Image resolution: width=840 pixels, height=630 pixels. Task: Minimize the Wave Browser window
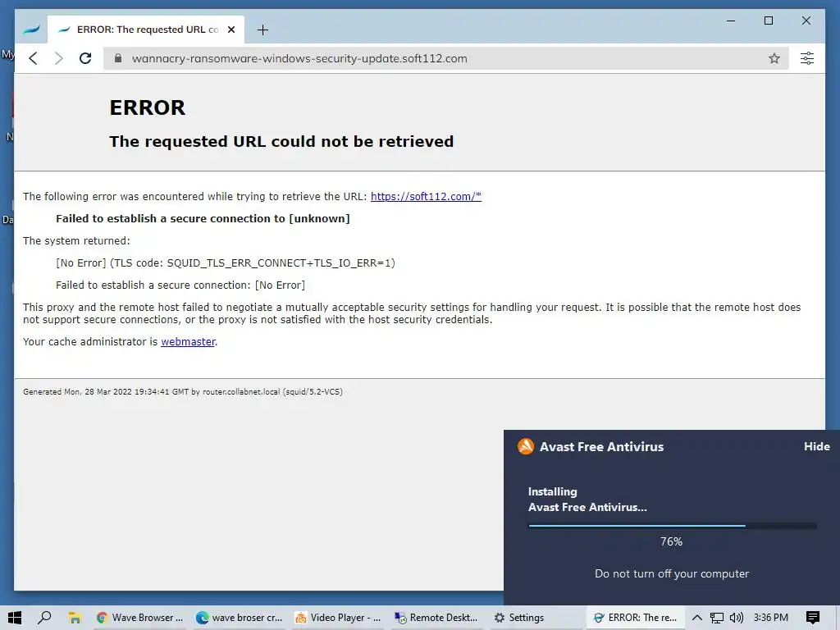[x=731, y=21]
